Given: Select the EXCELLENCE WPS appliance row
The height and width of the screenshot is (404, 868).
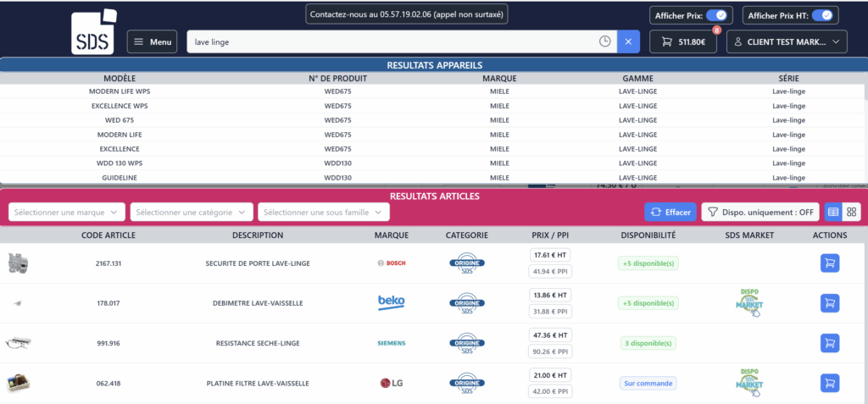Looking at the screenshot, I should [431, 106].
